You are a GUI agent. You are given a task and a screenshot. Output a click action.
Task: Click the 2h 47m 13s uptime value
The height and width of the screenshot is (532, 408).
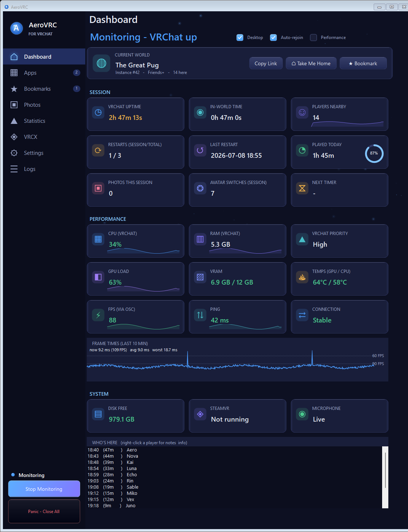click(125, 118)
